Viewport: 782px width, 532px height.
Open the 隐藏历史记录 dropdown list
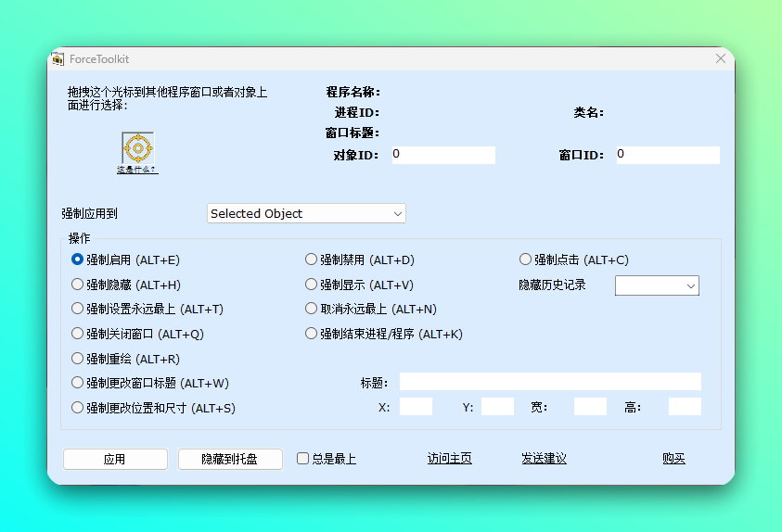pyautogui.click(x=657, y=285)
